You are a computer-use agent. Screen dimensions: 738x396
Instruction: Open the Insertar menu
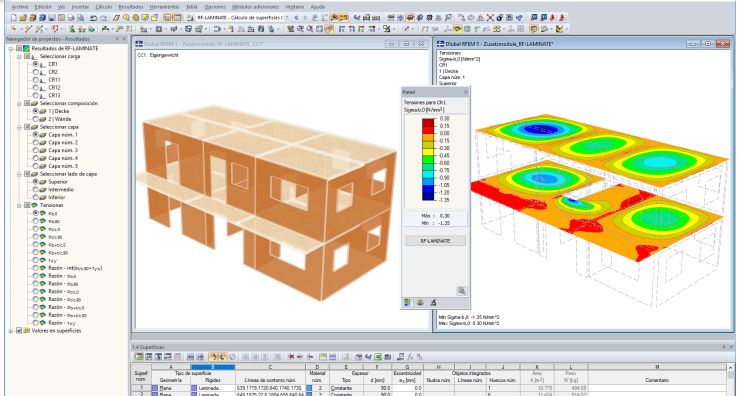80,7
